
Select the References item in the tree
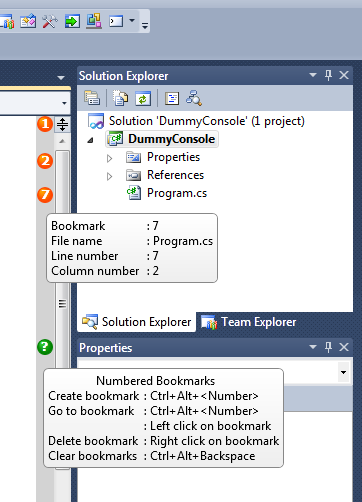pyautogui.click(x=175, y=175)
